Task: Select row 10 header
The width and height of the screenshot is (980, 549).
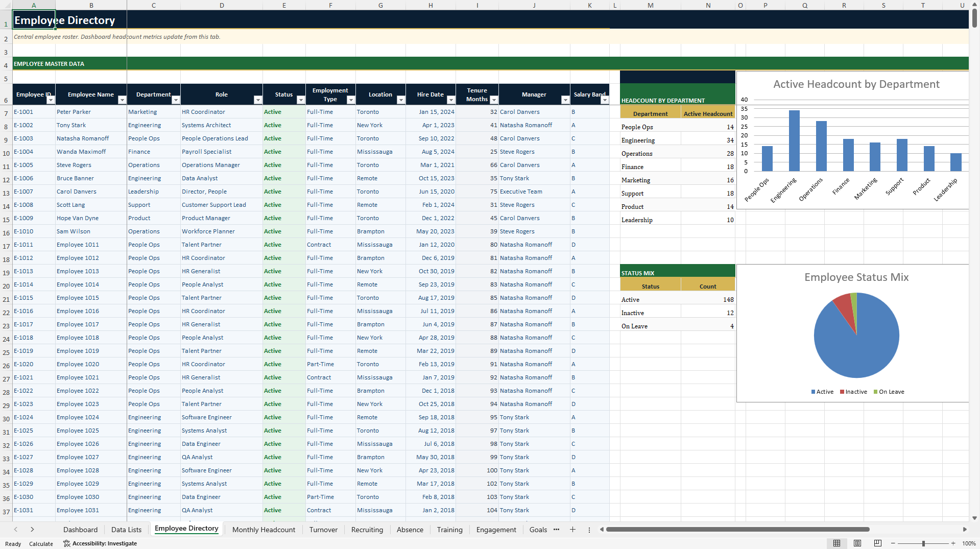Action: click(x=6, y=153)
